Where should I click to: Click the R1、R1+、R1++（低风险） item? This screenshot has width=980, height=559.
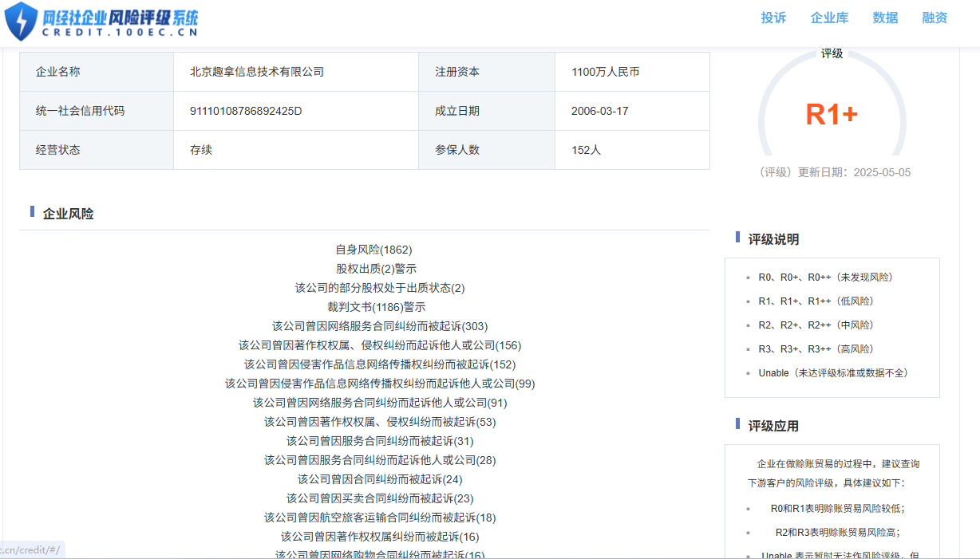pyautogui.click(x=816, y=301)
